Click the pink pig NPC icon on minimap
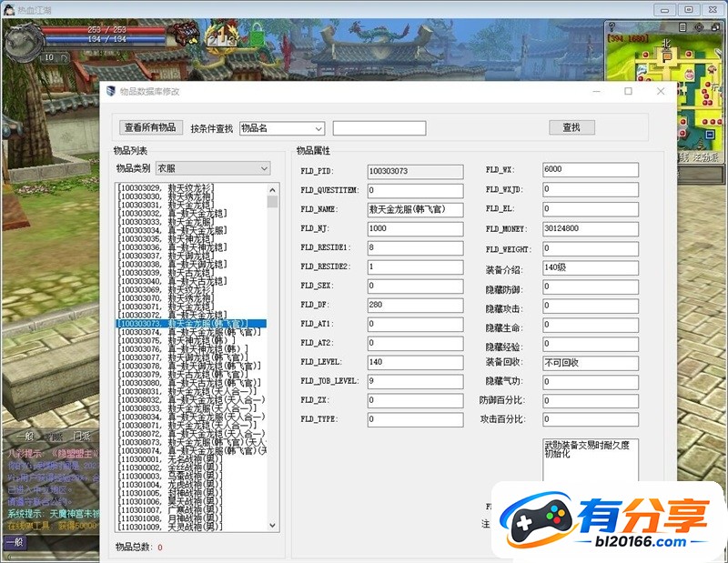The height and width of the screenshot is (563, 728). [689, 75]
